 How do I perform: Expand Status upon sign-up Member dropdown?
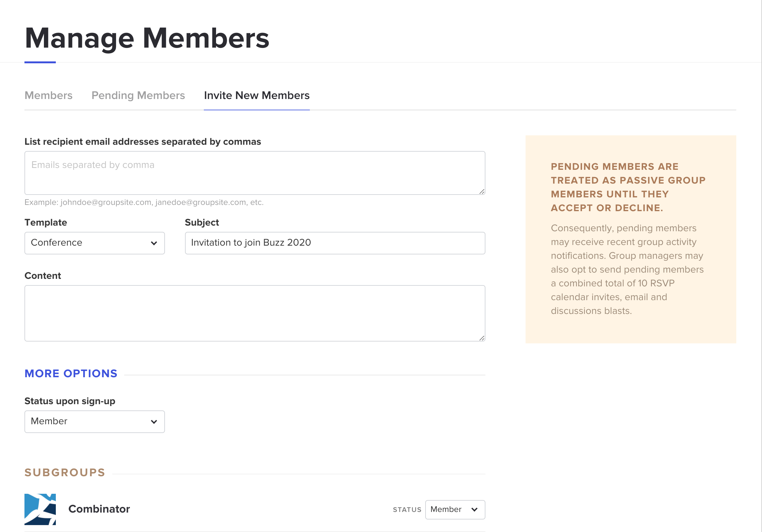pyautogui.click(x=94, y=421)
